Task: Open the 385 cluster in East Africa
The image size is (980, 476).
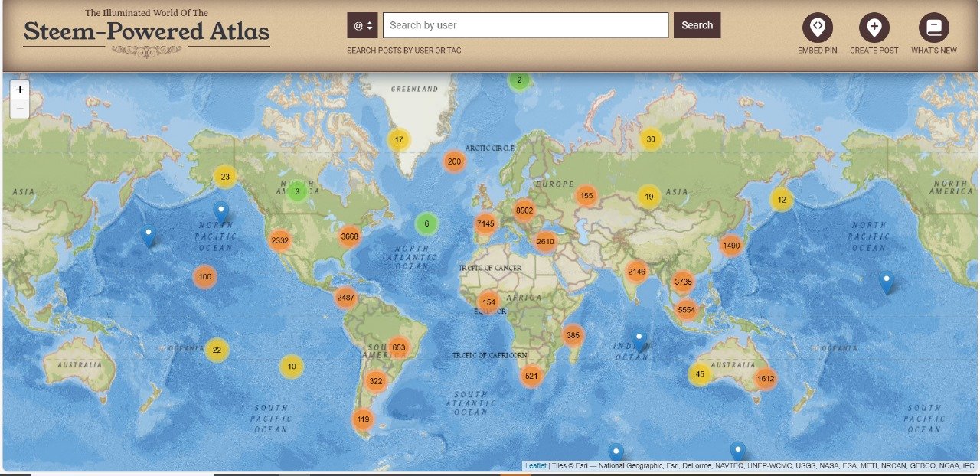Action: click(573, 334)
